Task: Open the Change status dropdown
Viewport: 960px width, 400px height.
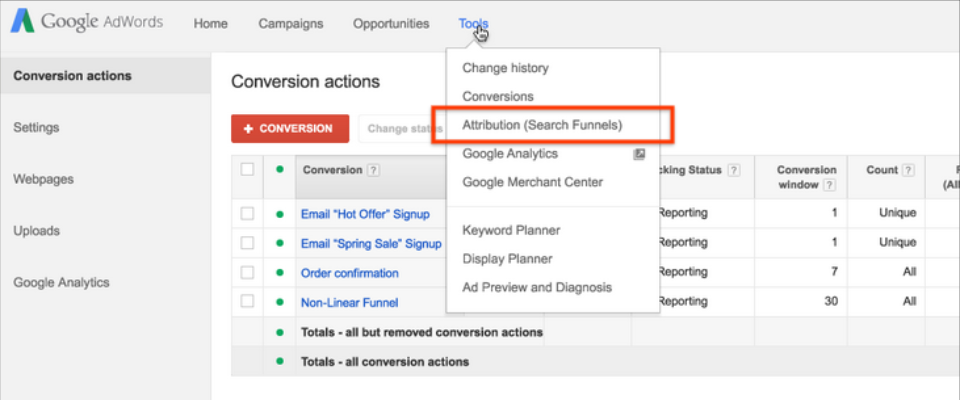Action: [402, 129]
